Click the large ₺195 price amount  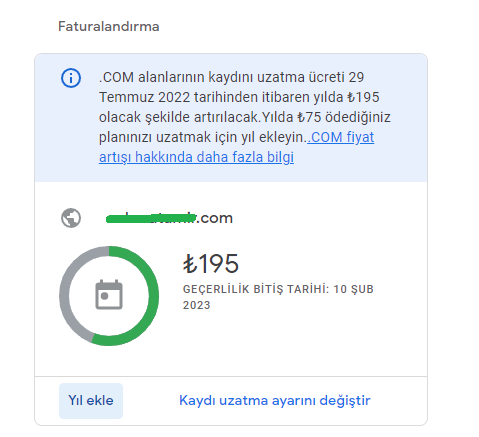coord(211,264)
